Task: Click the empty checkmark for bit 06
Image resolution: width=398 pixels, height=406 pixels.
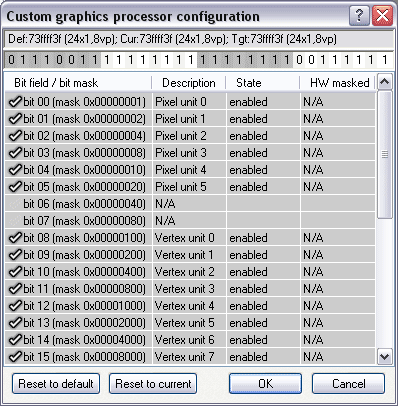Action: click(x=15, y=204)
